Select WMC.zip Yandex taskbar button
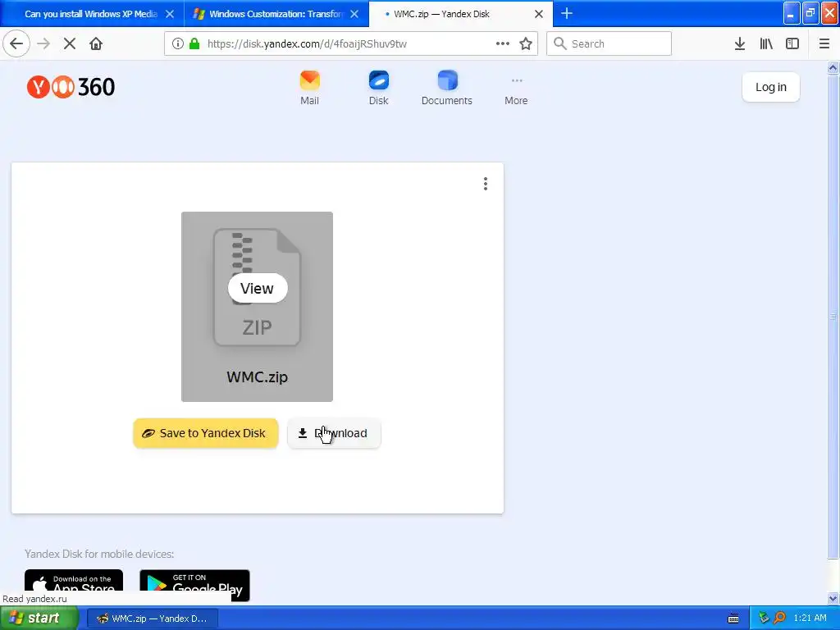The height and width of the screenshot is (630, 840). click(153, 619)
